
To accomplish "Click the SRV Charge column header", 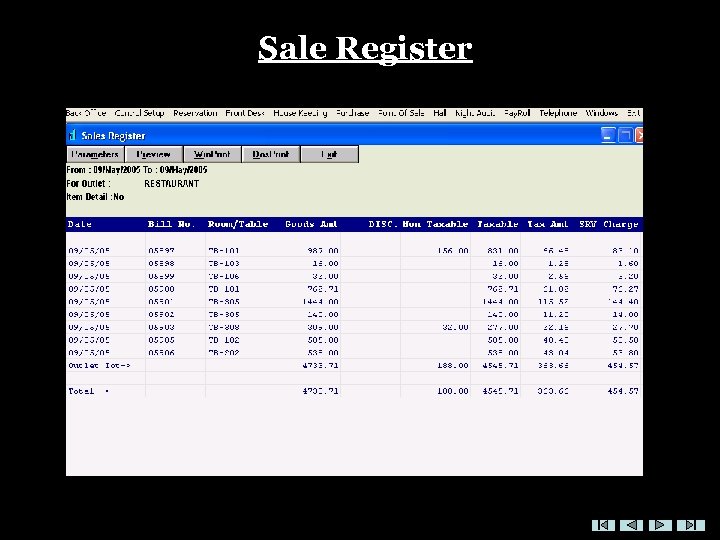I will pyautogui.click(x=608, y=224).
